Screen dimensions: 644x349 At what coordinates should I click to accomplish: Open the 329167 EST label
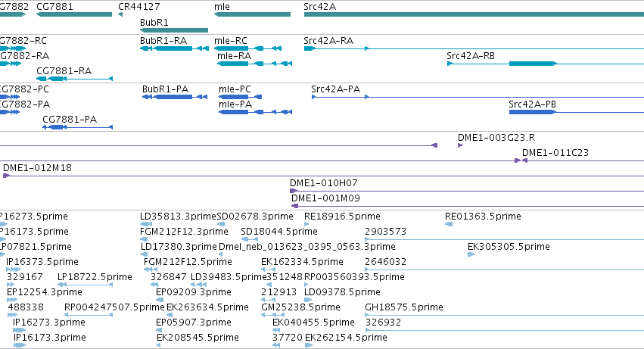pos(25,278)
